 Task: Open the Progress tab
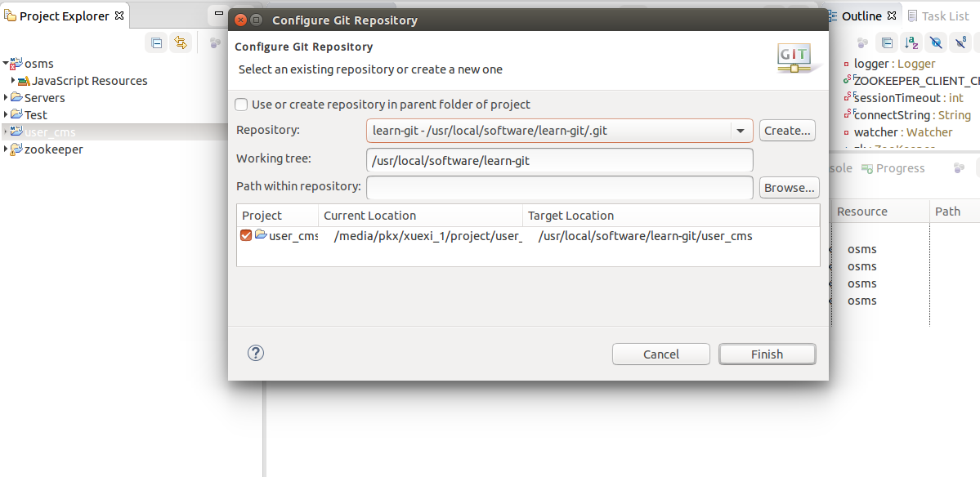coord(898,168)
